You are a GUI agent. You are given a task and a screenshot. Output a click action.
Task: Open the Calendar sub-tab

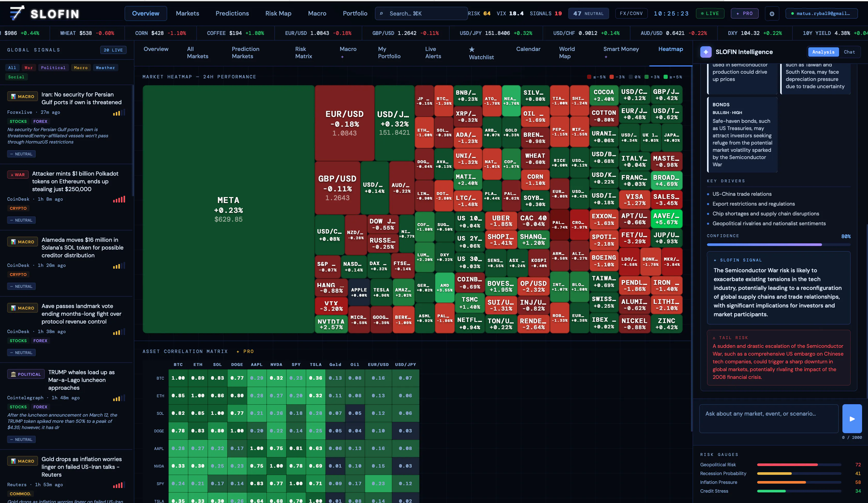[528, 49]
